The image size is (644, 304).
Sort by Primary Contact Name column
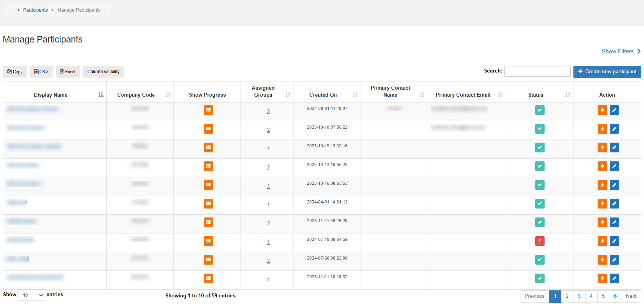click(394, 92)
